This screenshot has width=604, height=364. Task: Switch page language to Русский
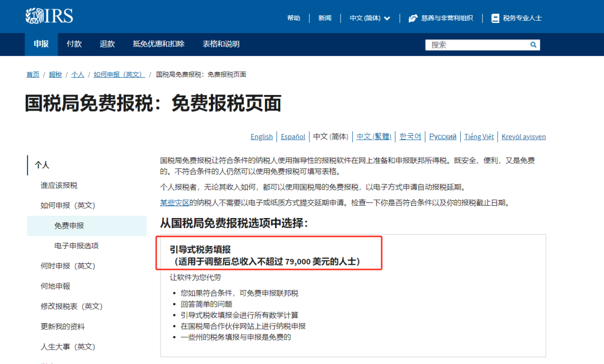tap(442, 137)
